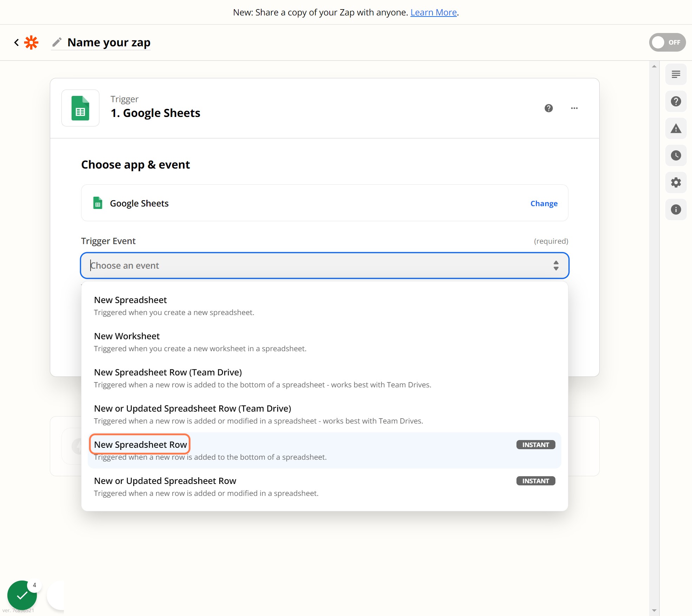Open the zap outline sidebar icon
Screen dimensions: 692x616
pyautogui.click(x=676, y=74)
